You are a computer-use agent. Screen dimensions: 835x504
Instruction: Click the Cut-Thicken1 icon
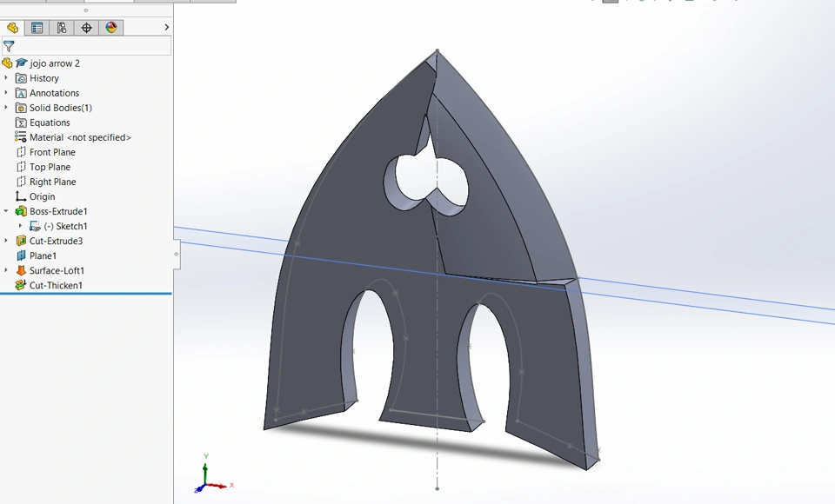coord(21,285)
